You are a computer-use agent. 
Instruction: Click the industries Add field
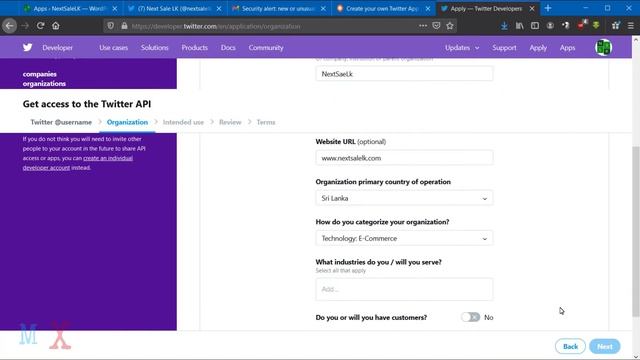[404, 289]
